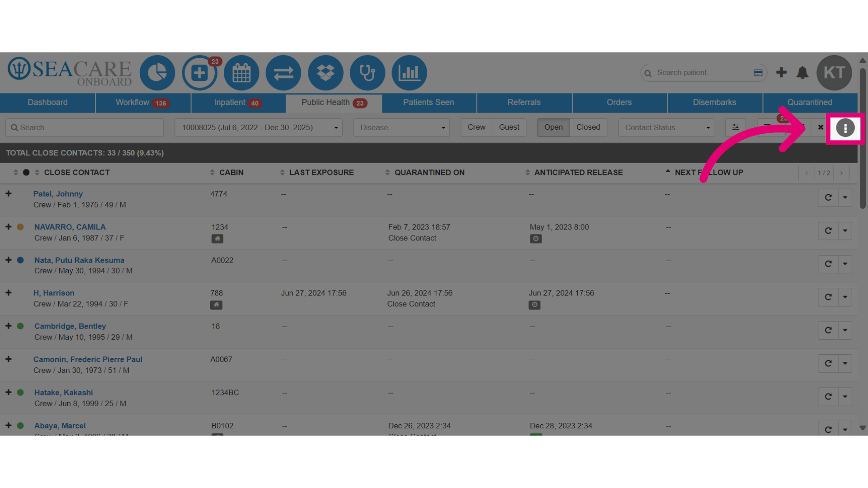
Task: Click the stethoscope icon
Action: [368, 73]
